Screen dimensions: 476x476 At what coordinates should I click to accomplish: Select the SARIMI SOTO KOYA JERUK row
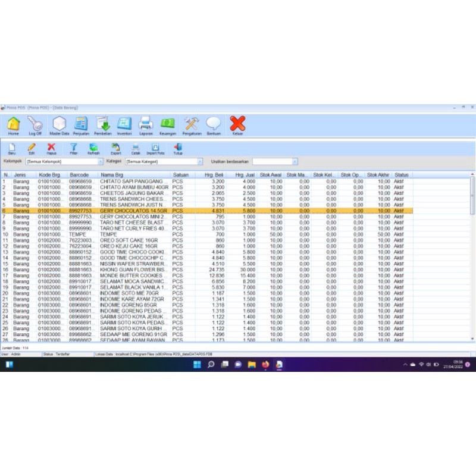point(206,317)
